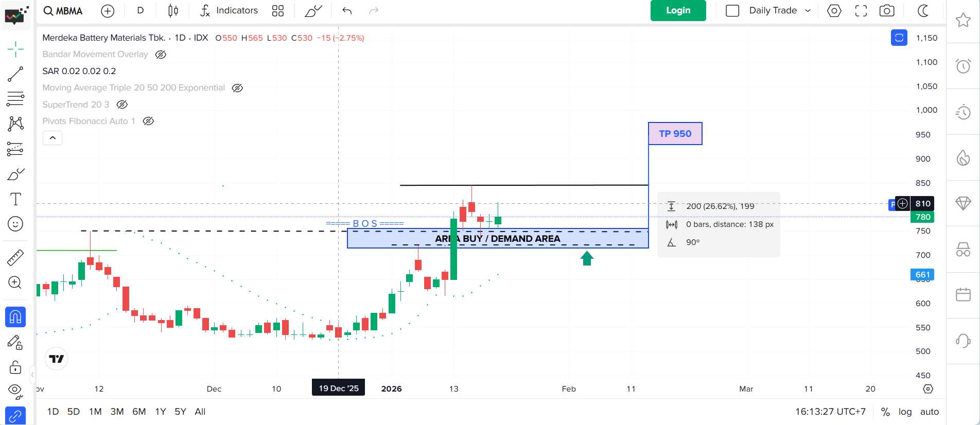Image resolution: width=980 pixels, height=425 pixels.
Task: Collapse the indicator legend with chevron
Action: tap(52, 138)
